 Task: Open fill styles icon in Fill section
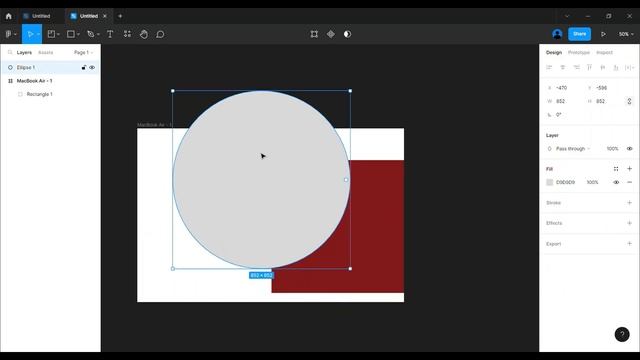tap(616, 169)
